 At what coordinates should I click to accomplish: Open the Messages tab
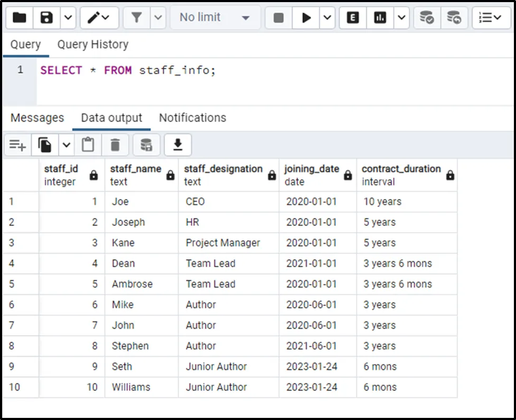point(37,118)
